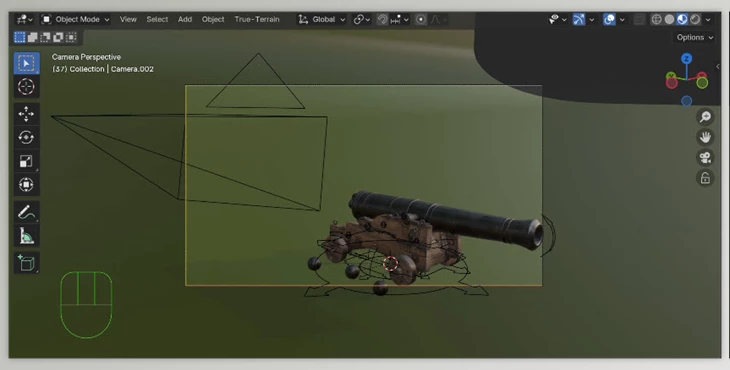Open the editor type selector

24,20
